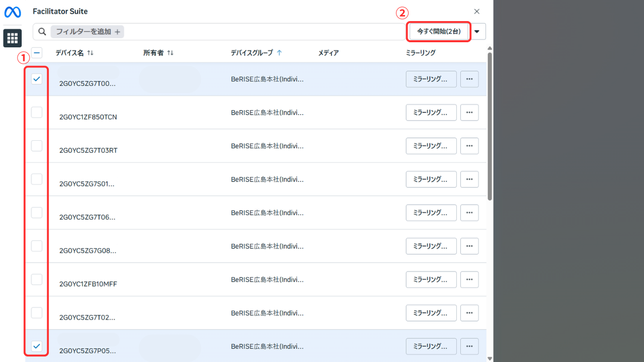Uncheck the first device row checkbox

pyautogui.click(x=37, y=79)
